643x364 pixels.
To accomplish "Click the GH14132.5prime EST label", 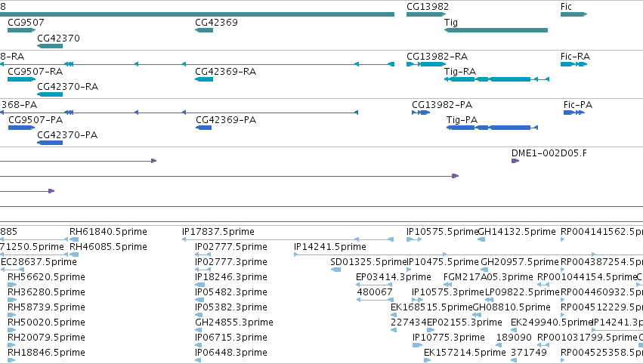I will click(517, 232).
